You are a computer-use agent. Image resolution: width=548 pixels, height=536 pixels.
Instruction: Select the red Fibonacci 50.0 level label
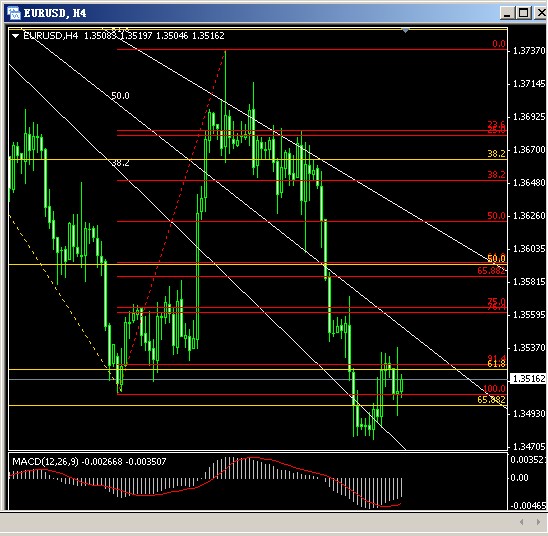point(496,216)
